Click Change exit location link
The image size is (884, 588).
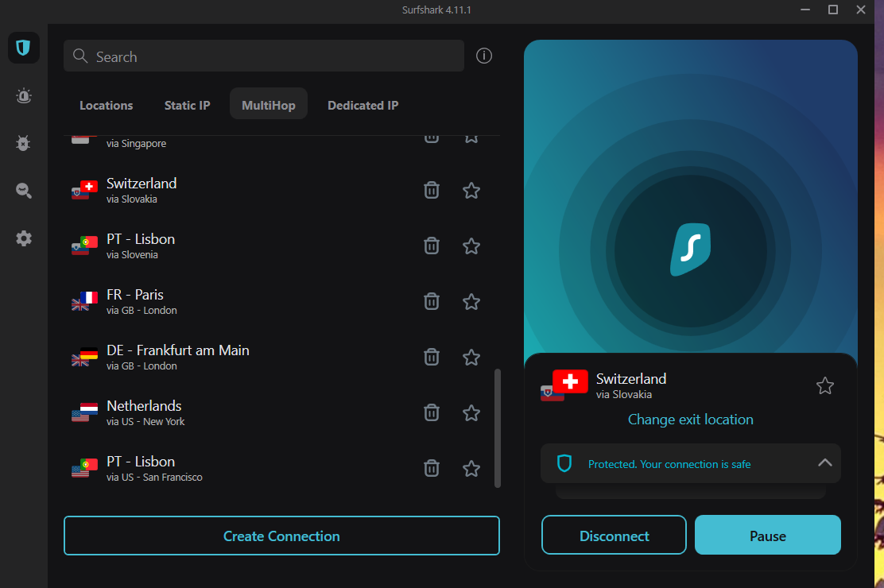pos(691,420)
